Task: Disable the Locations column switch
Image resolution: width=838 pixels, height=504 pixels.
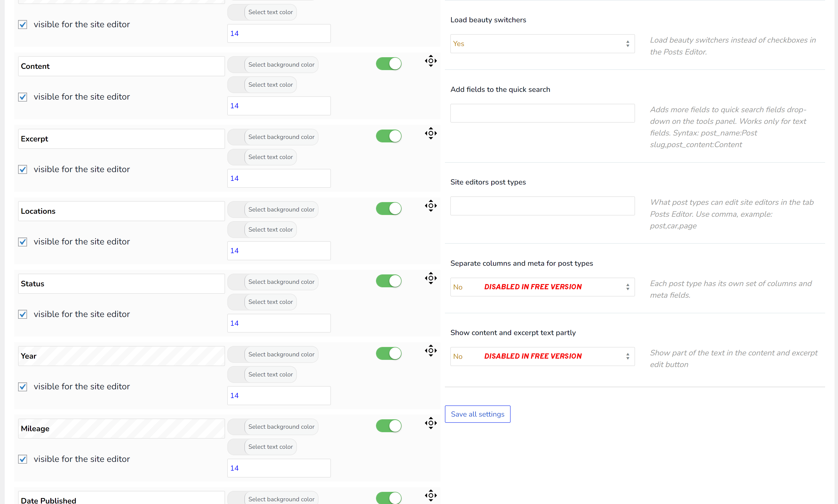Action: pos(388,209)
